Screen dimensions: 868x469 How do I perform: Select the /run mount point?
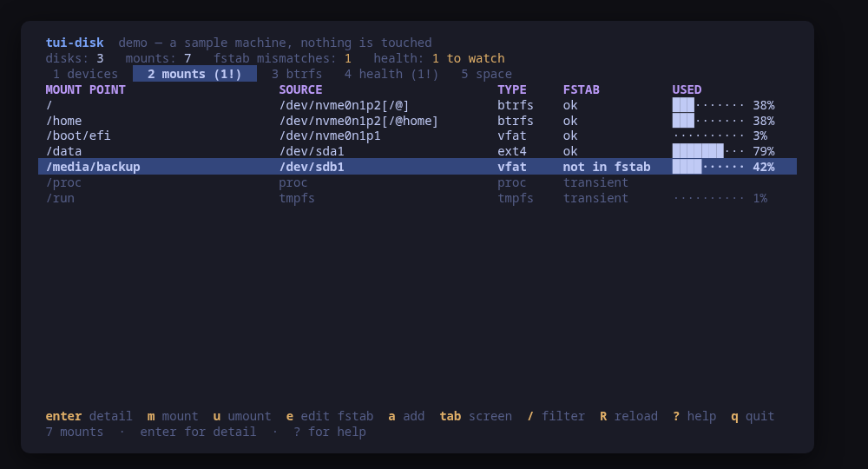click(x=418, y=198)
